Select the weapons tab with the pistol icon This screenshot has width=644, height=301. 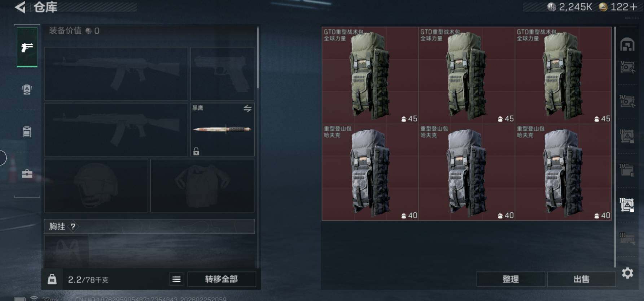27,47
